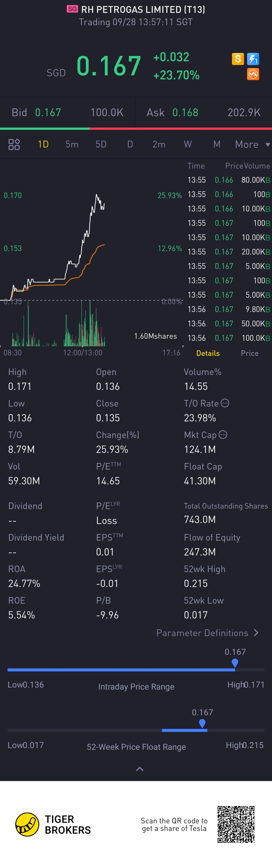Tap the RH PETROGAS LIMITED (T13) title

click(x=143, y=9)
